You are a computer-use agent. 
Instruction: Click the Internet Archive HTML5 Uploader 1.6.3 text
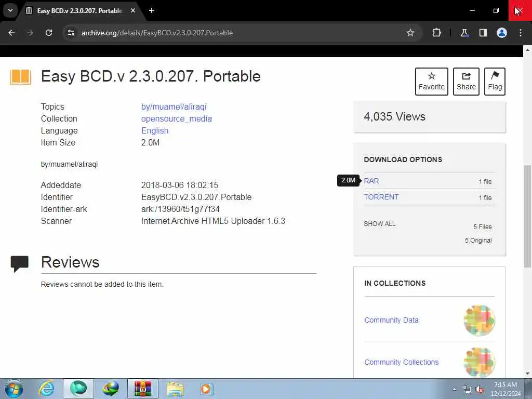coord(213,221)
